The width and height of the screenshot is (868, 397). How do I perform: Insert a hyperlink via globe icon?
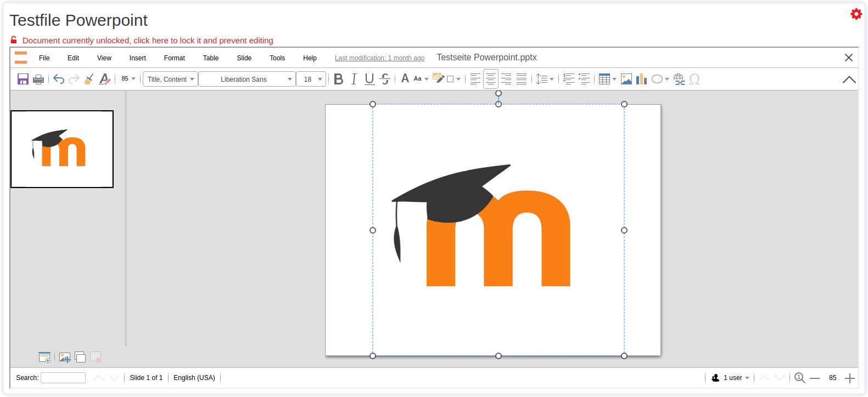(x=679, y=79)
